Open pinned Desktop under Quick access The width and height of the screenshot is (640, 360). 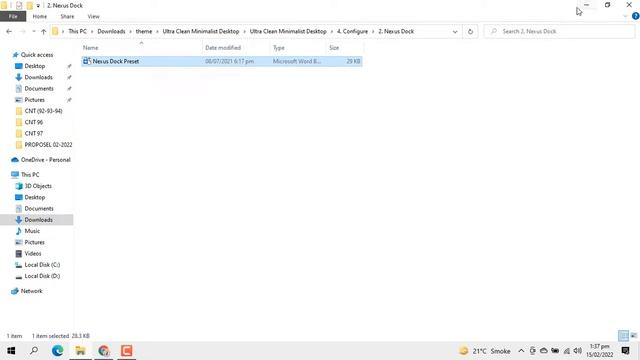click(x=35, y=66)
